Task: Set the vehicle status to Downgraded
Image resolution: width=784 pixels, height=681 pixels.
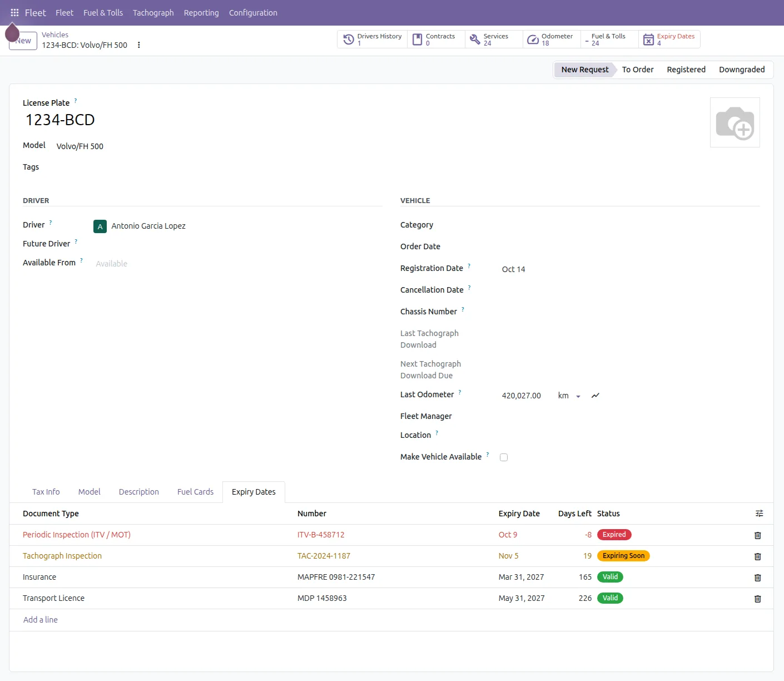Action: pos(742,70)
